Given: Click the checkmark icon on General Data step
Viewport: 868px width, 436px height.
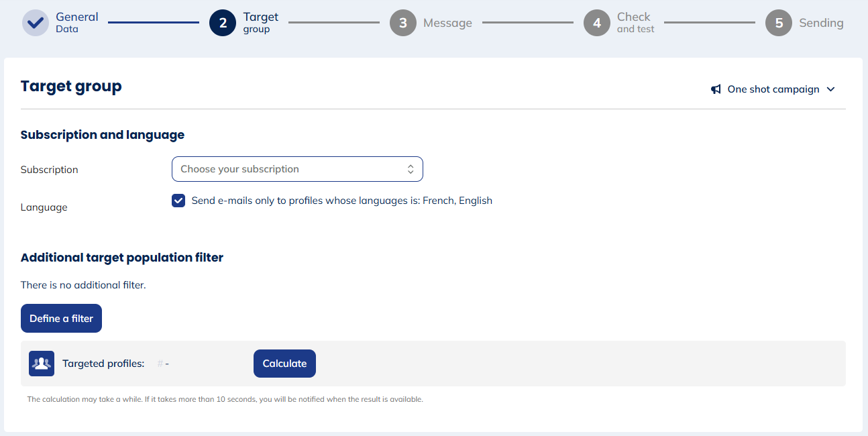Looking at the screenshot, I should tap(35, 22).
